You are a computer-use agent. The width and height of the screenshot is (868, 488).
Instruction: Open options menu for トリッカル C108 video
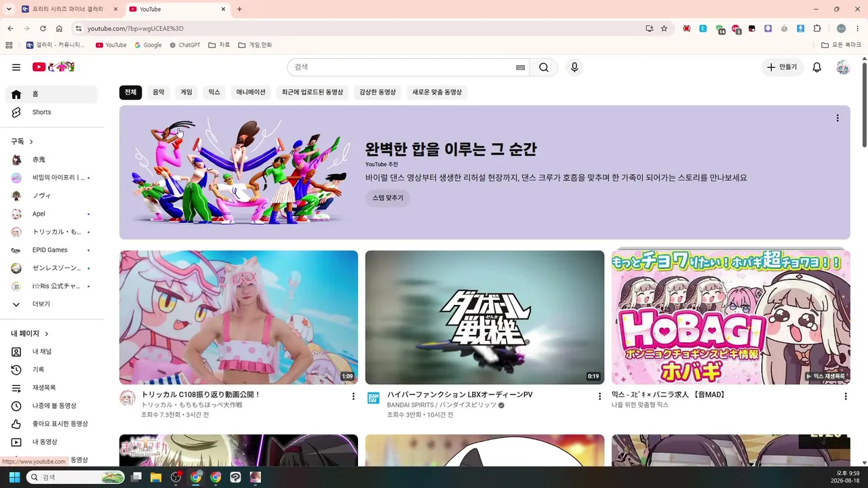pyautogui.click(x=353, y=396)
